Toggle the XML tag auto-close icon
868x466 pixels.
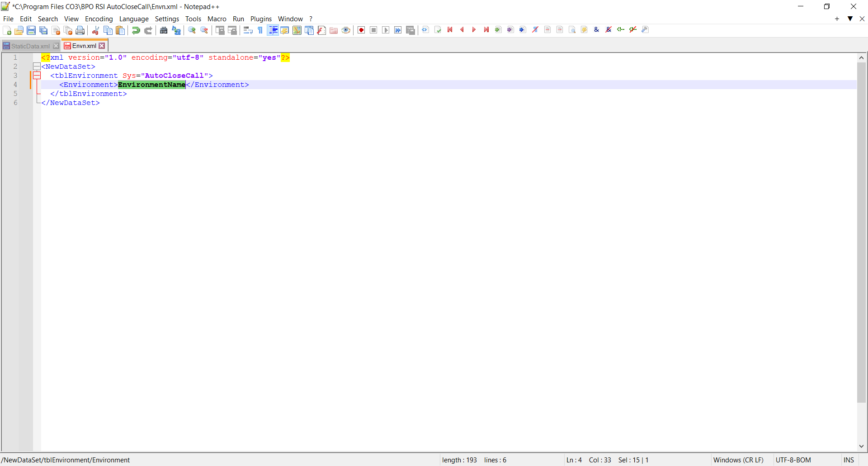[x=425, y=30]
